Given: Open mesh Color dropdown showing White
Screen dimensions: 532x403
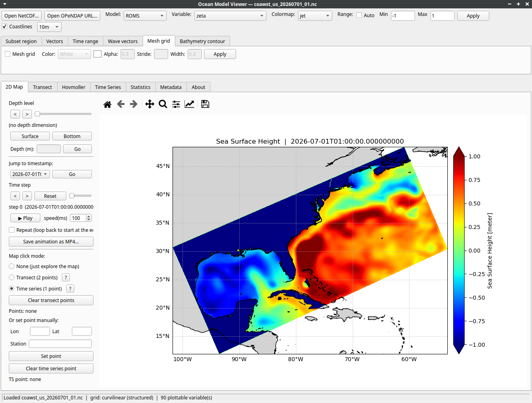Looking at the screenshot, I should click(75, 54).
